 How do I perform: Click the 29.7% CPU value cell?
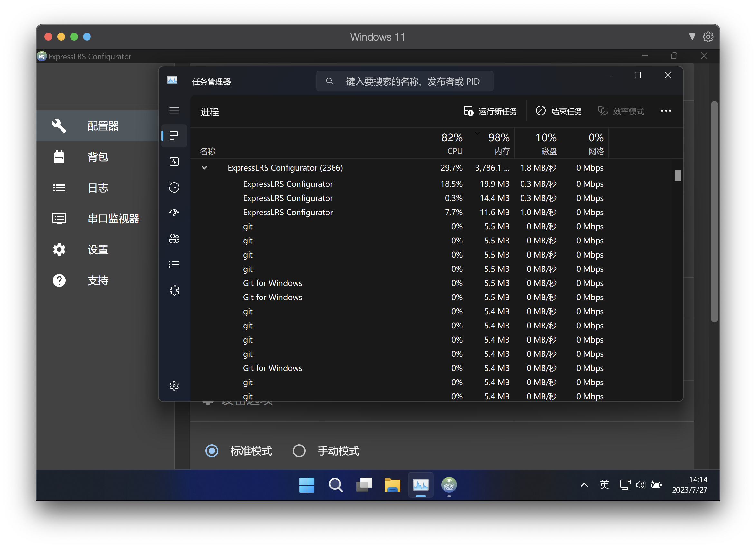pyautogui.click(x=451, y=168)
